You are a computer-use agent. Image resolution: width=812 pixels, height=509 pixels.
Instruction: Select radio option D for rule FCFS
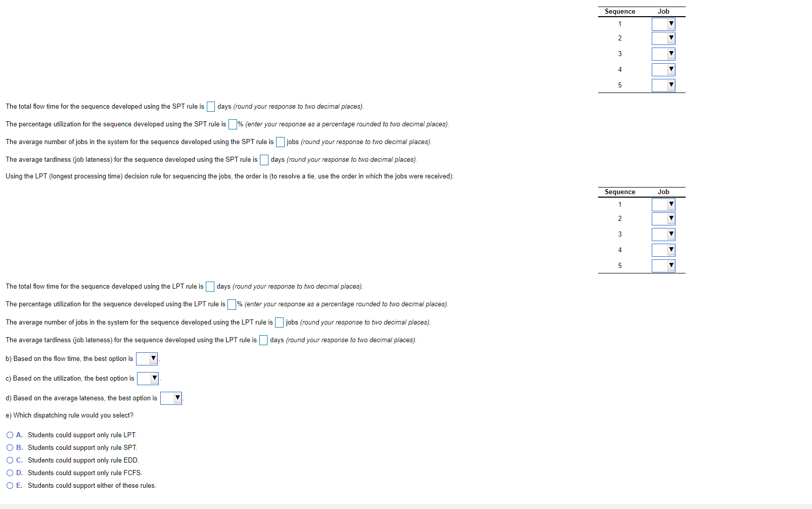coord(10,473)
